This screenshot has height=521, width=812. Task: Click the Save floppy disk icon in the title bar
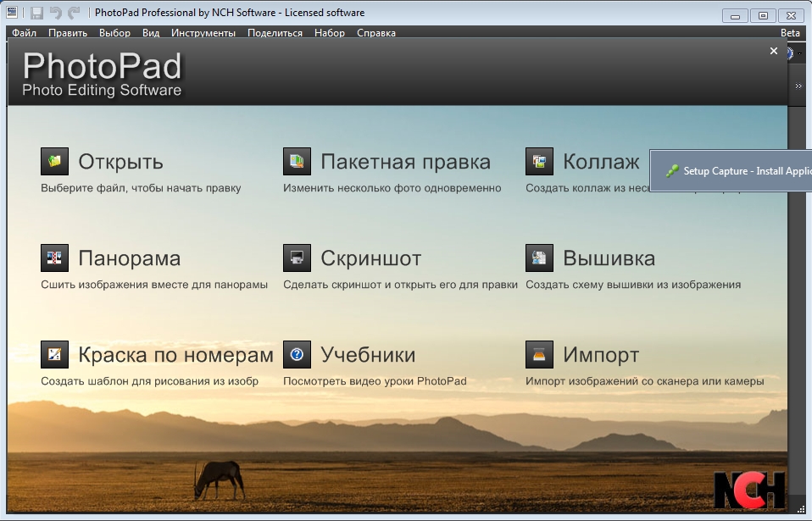[x=36, y=13]
